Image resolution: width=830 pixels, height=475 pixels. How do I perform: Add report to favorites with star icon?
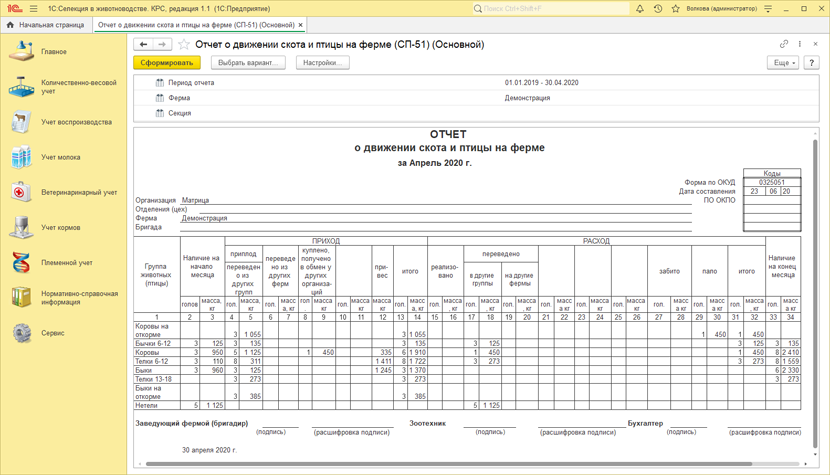184,45
